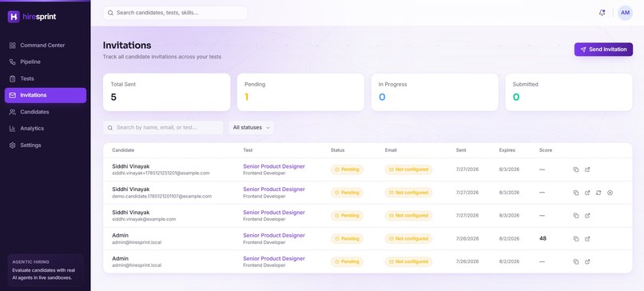Click the Status column header
The image size is (644, 291).
[x=338, y=150]
